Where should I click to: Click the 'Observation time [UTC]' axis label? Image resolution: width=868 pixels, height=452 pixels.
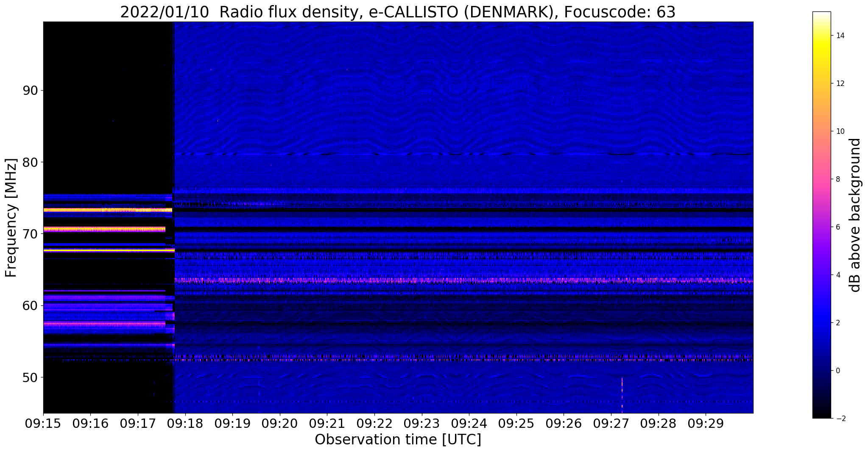click(x=398, y=440)
